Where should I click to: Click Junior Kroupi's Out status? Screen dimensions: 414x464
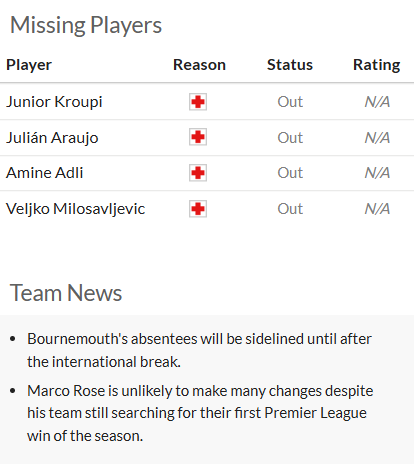[290, 102]
